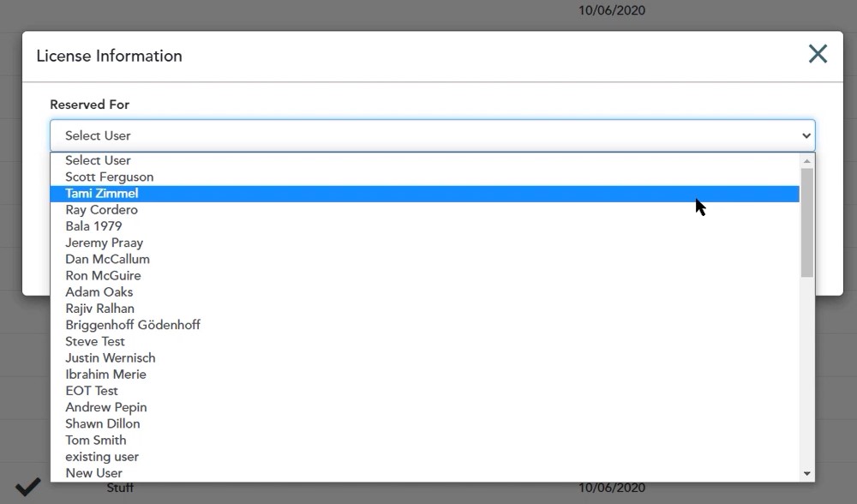Viewport: 857px width, 504px height.
Task: Close the License Information dialog
Action: pyautogui.click(x=818, y=54)
